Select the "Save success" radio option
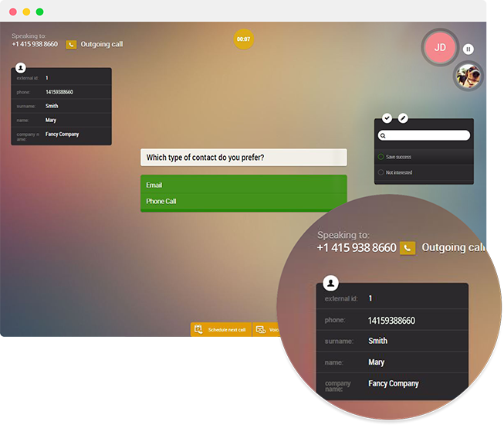Image resolution: width=504 pixels, height=425 pixels. tap(381, 157)
